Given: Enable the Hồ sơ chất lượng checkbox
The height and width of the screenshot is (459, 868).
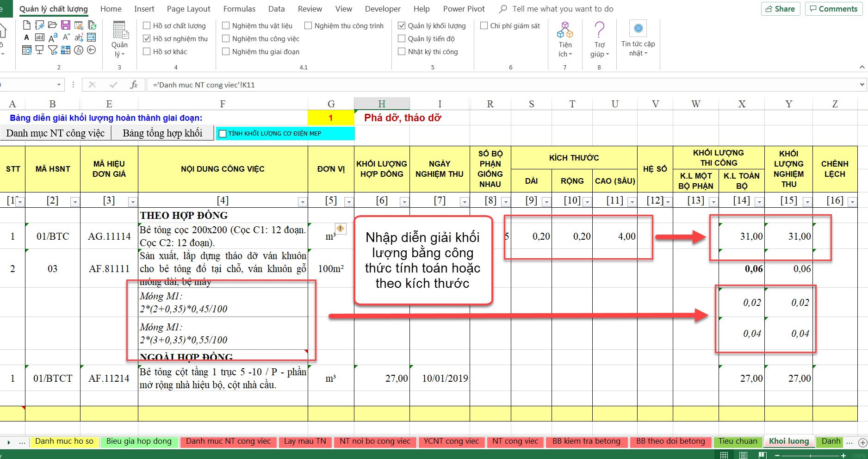Looking at the screenshot, I should point(147,26).
